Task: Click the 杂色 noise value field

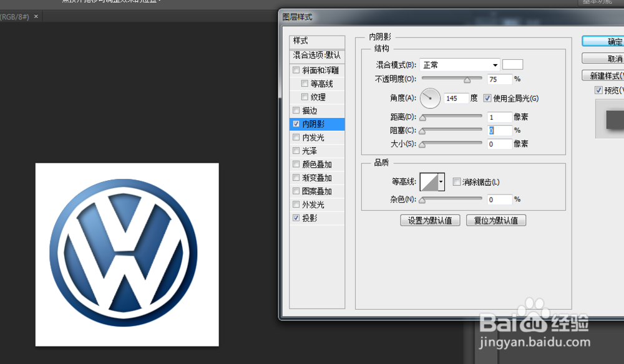Action: point(499,199)
